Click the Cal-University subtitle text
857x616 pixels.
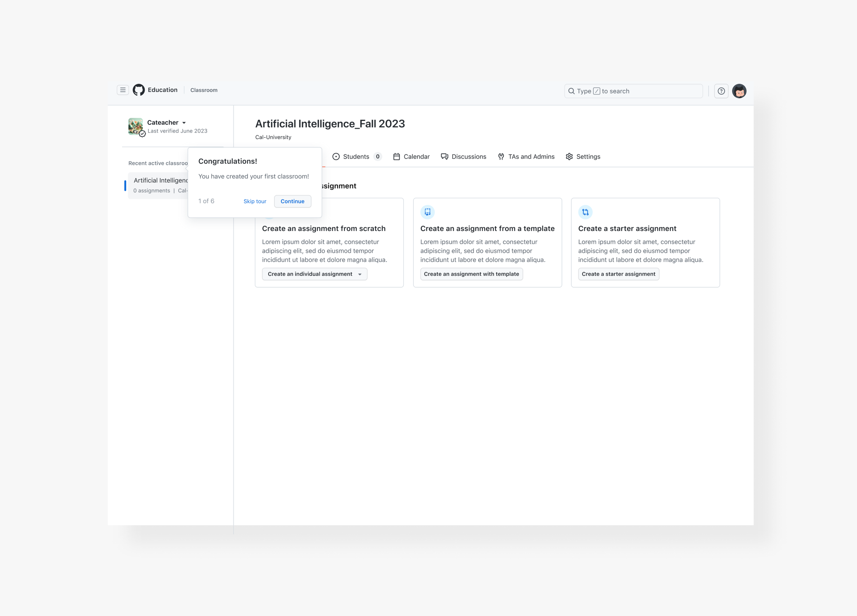click(x=273, y=137)
